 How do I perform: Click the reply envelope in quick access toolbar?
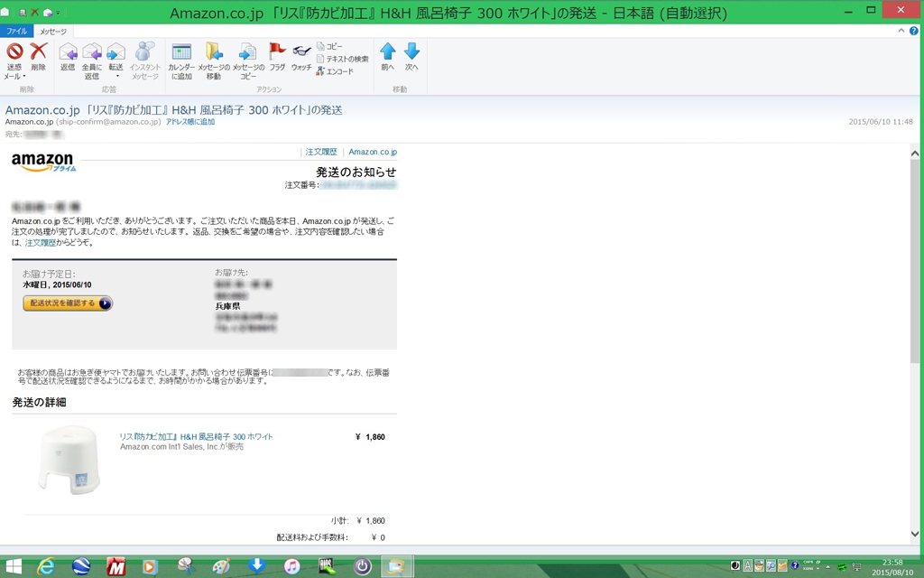click(x=47, y=12)
